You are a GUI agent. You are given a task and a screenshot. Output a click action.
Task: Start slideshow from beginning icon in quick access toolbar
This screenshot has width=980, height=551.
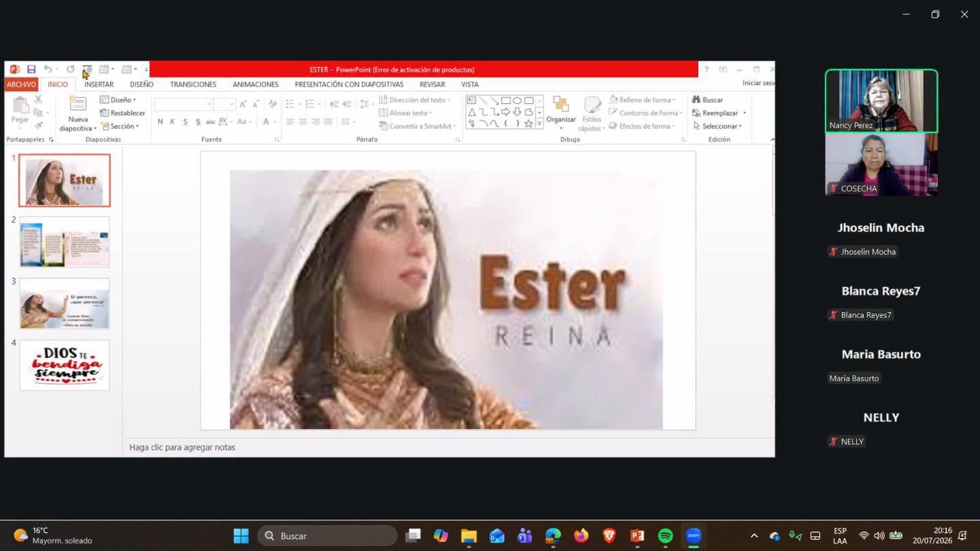coord(87,69)
